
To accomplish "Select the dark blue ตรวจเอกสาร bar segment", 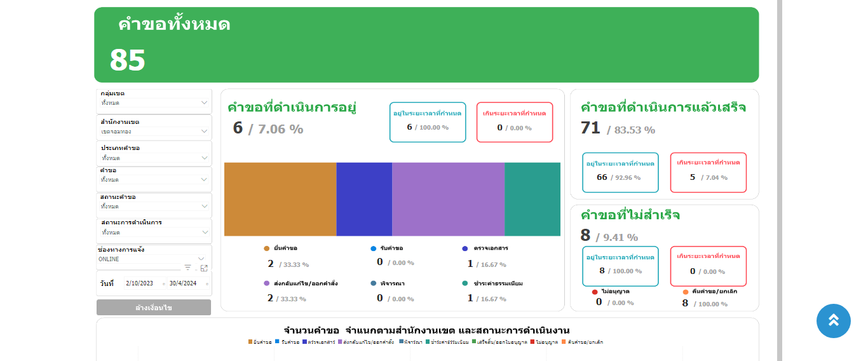I will (x=364, y=199).
